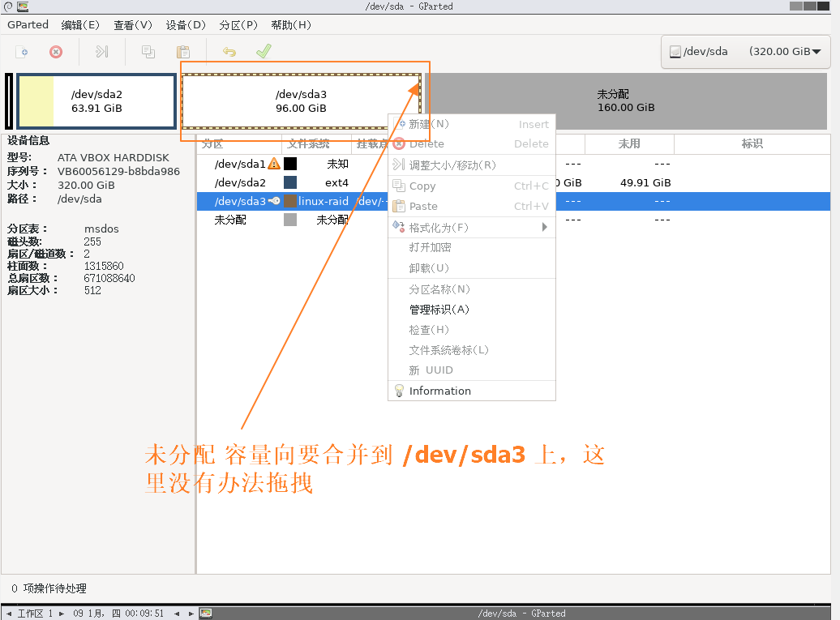The width and height of the screenshot is (840, 620).
Task: Click the red Delete partition toolbar icon
Action: pyautogui.click(x=56, y=52)
